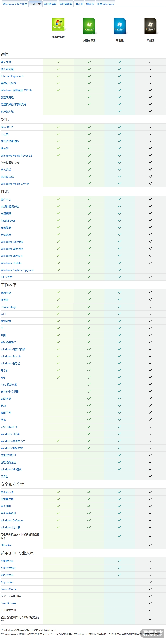166x644 pixels.
Task: Click the Windows 7 Professional box icon
Action: [x=120, y=26]
